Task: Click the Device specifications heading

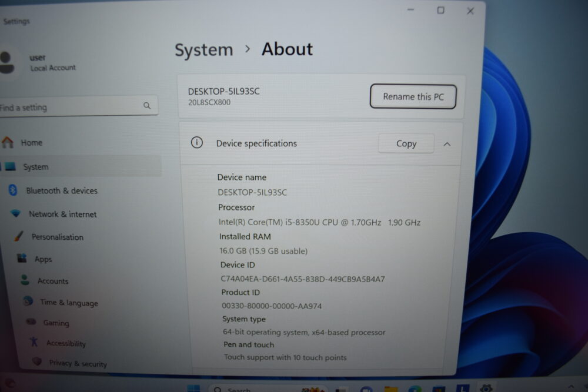Action: point(256,143)
